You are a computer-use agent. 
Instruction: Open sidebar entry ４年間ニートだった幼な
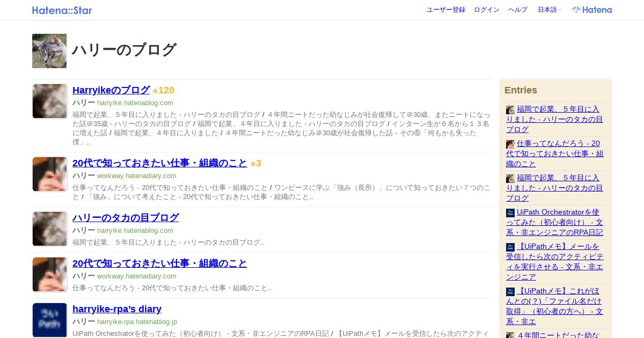coord(558,335)
